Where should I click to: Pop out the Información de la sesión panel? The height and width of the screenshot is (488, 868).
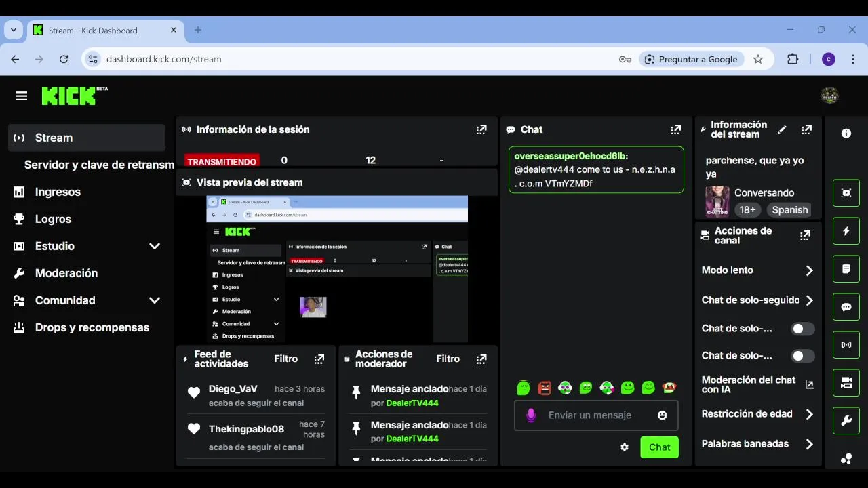(x=481, y=129)
